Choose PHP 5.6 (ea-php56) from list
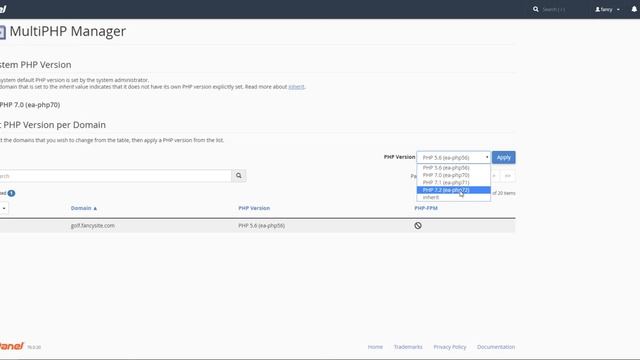The width and height of the screenshot is (640, 360). (x=453, y=168)
